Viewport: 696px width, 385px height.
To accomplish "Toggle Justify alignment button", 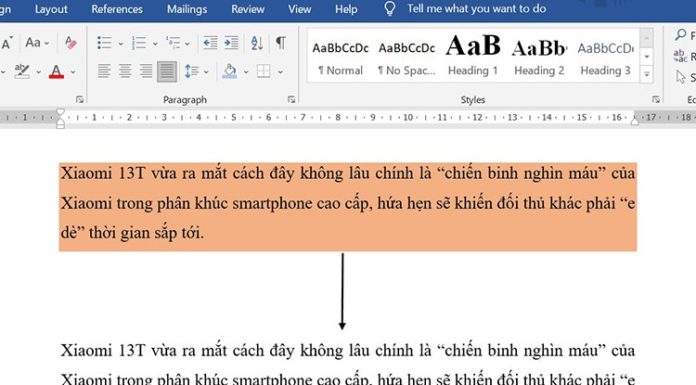I will point(167,71).
